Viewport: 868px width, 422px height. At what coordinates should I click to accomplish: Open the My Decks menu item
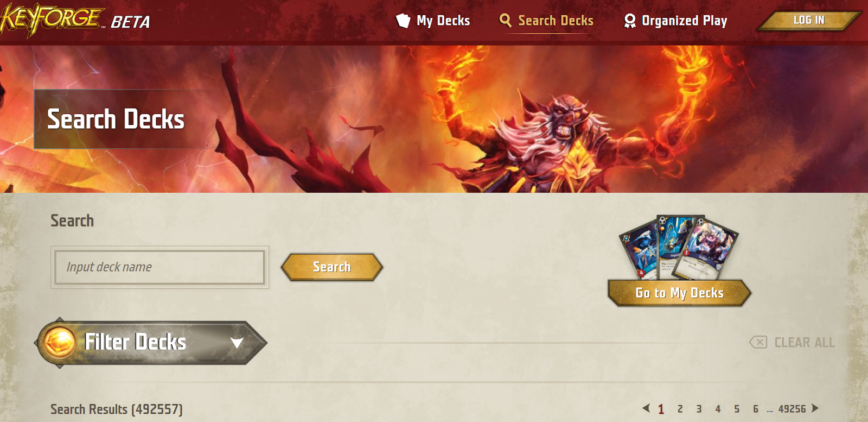click(x=433, y=21)
